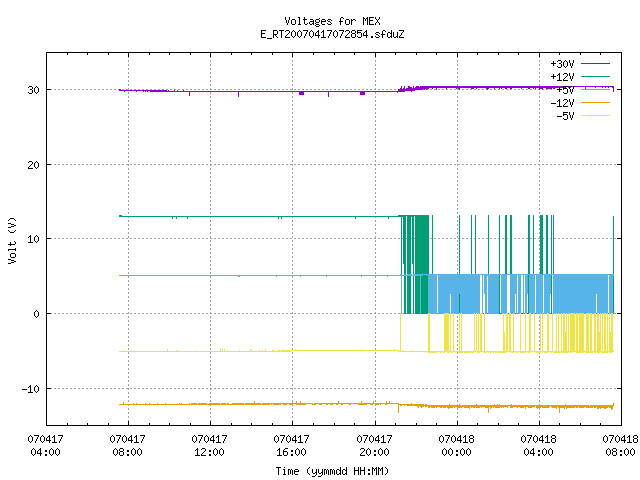Click the '+12V' legend label
640x480 pixels.
562,77
